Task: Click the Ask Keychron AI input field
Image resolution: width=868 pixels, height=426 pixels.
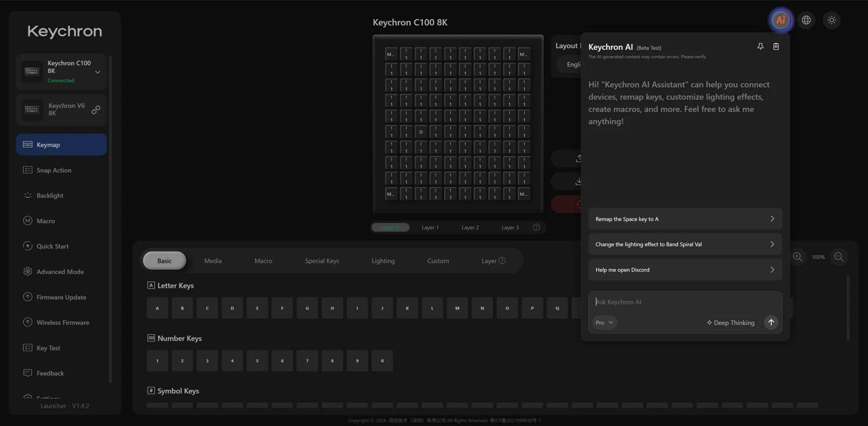Action: click(x=685, y=302)
